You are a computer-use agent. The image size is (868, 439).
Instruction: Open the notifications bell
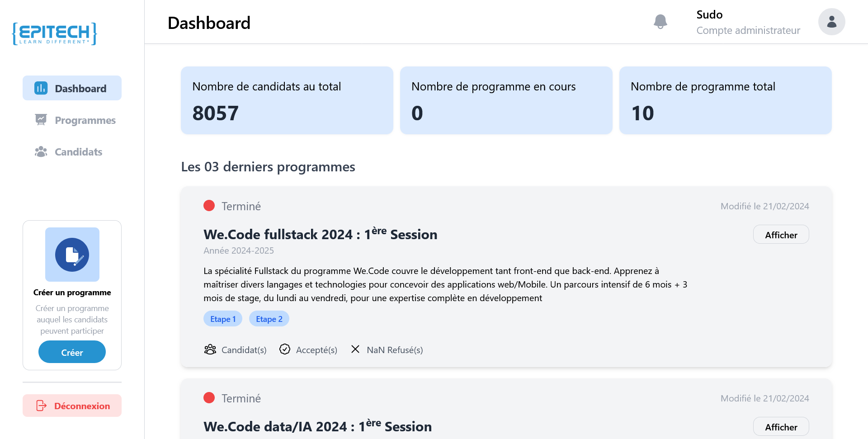pos(660,21)
